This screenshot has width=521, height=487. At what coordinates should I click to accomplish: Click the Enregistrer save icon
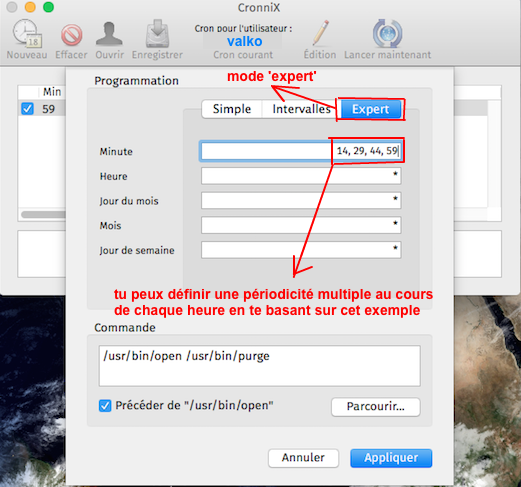click(157, 34)
